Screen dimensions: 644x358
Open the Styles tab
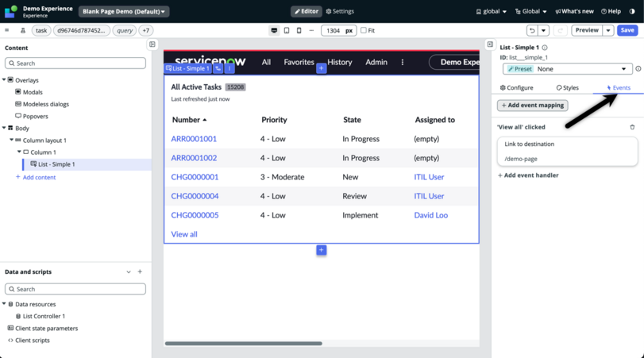pos(567,88)
